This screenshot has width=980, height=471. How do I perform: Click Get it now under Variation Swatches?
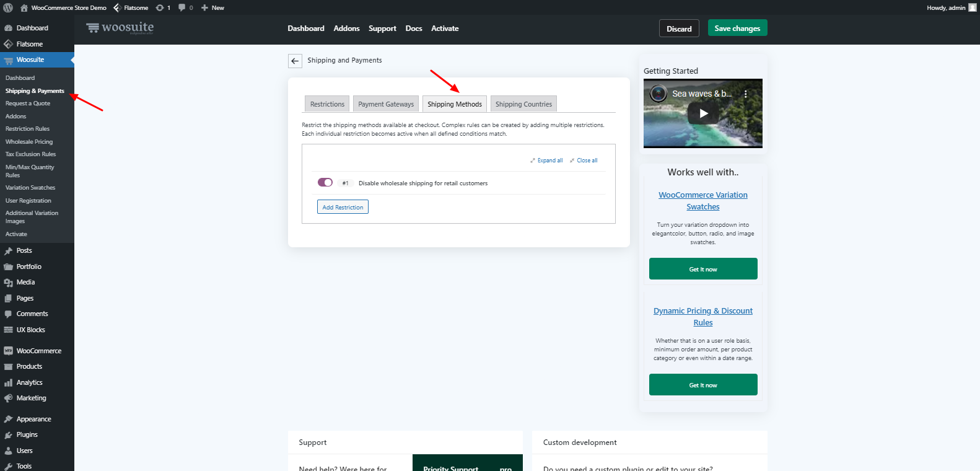pos(703,269)
